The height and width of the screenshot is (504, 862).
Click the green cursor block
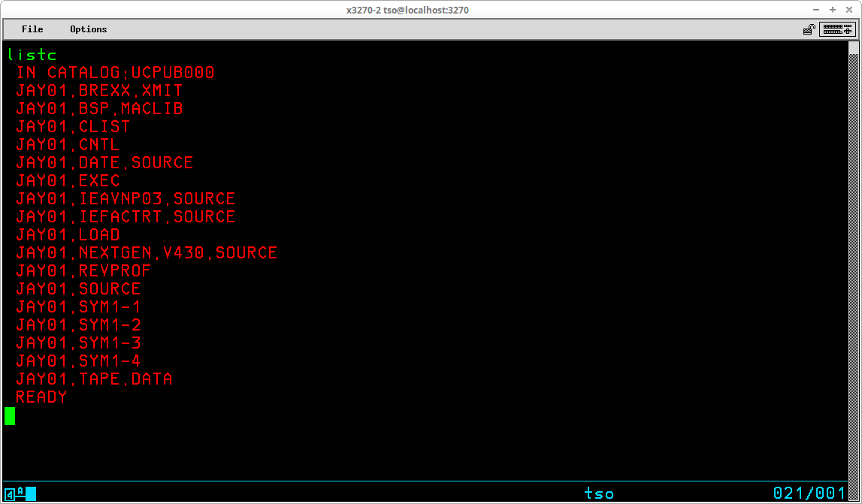click(10, 415)
